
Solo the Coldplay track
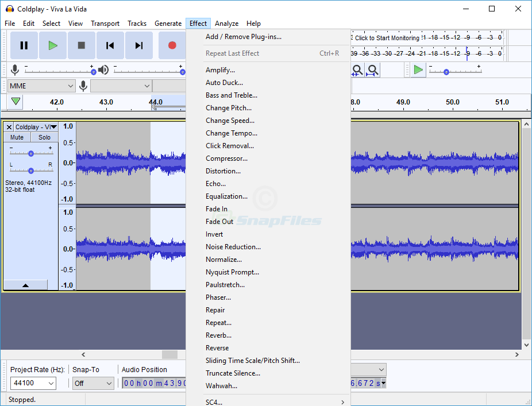(44, 137)
